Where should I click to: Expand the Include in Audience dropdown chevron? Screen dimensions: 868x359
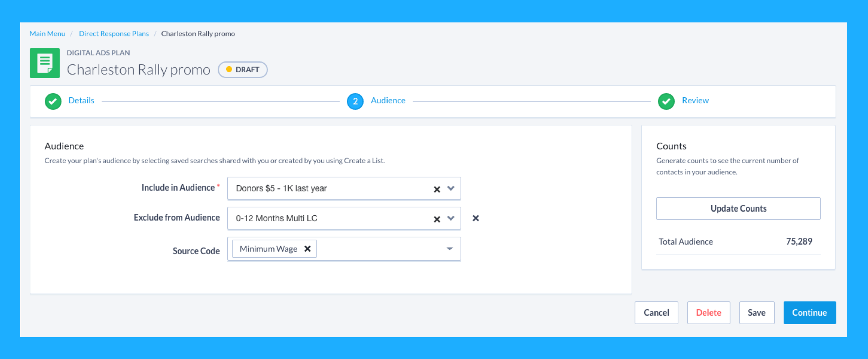[x=451, y=188]
